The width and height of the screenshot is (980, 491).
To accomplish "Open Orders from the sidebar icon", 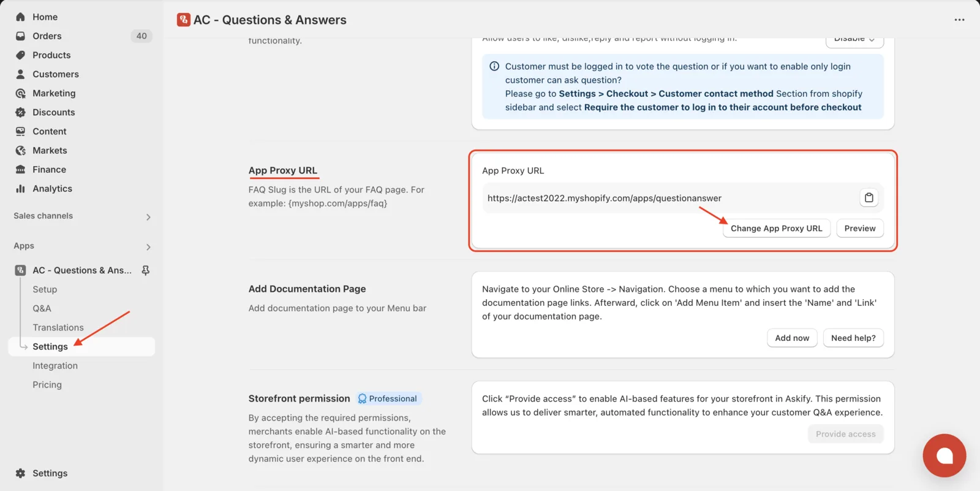I will [20, 36].
